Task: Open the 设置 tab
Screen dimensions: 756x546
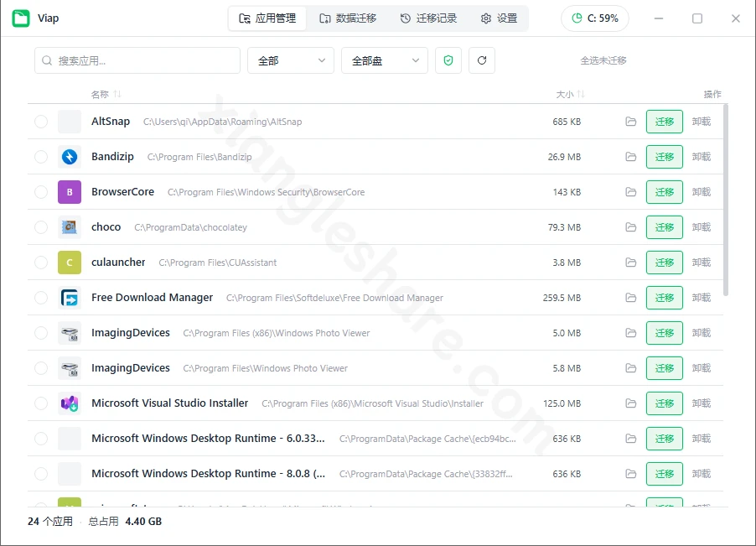Action: tap(499, 18)
